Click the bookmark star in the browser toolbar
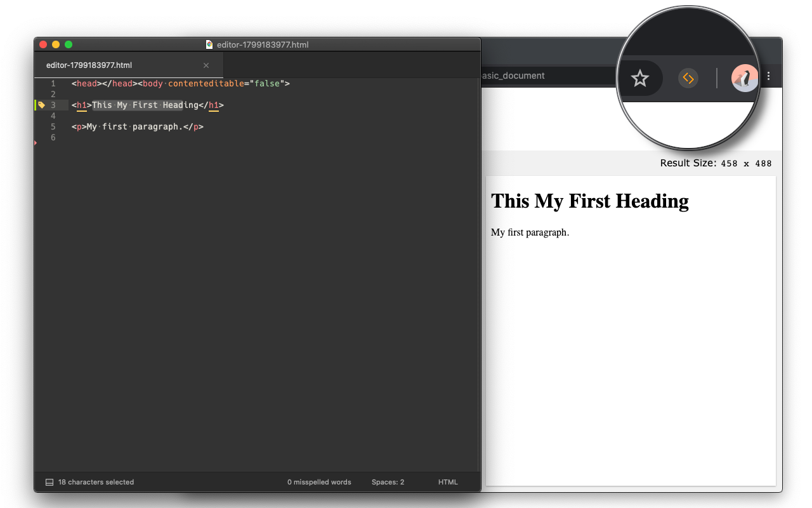Screen dimensions: 812x508 click(x=639, y=78)
